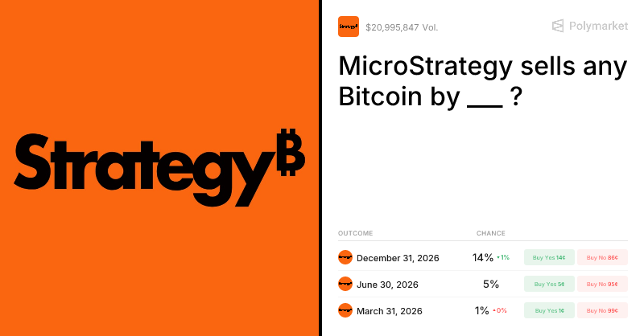Select the March 31, 2026 outcome label

point(390,311)
